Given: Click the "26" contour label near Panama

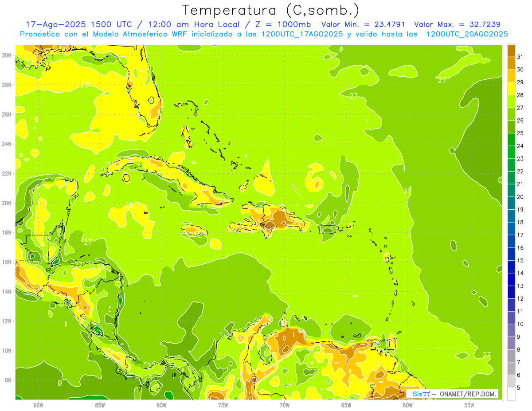Looking at the screenshot, I should (148, 378).
